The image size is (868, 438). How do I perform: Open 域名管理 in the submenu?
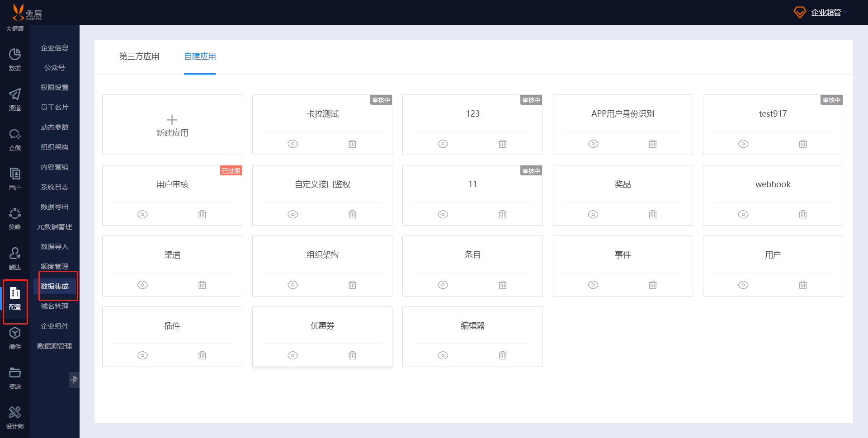click(55, 306)
